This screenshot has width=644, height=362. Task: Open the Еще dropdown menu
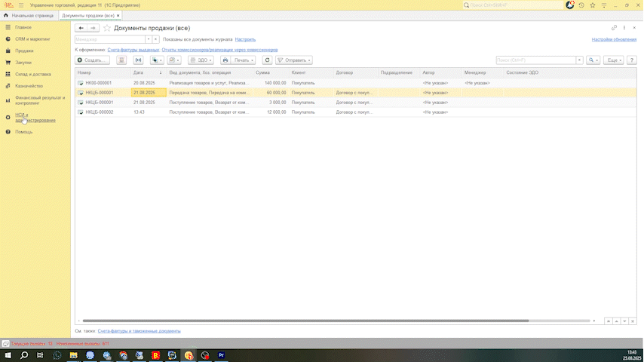click(x=614, y=60)
